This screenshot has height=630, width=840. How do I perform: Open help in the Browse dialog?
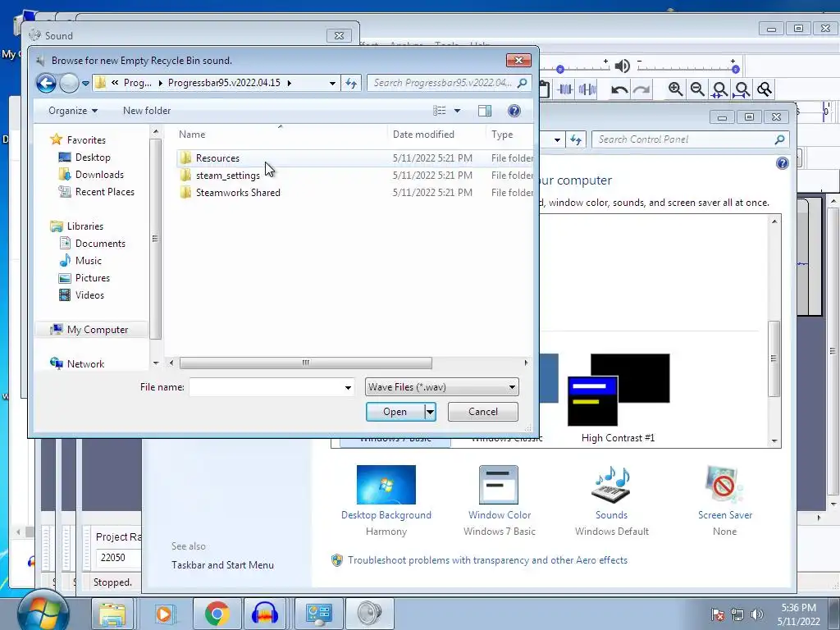pyautogui.click(x=514, y=111)
